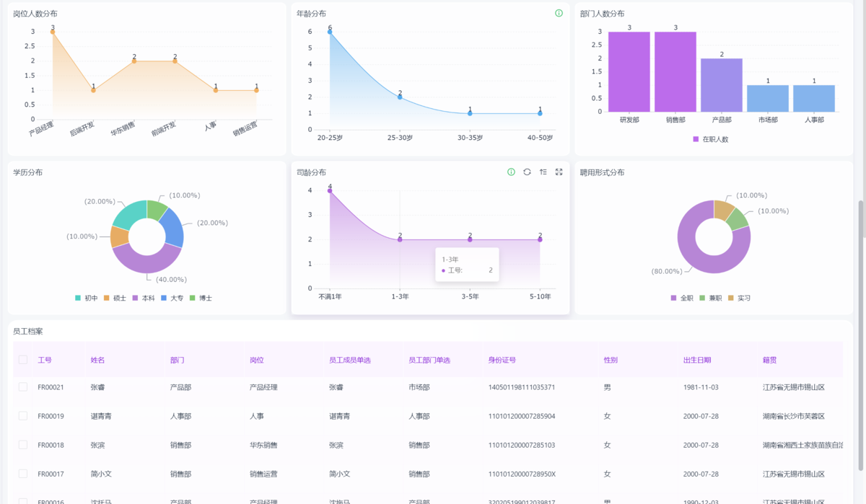Toggle 大专 legend item in 学历分布

(x=172, y=298)
